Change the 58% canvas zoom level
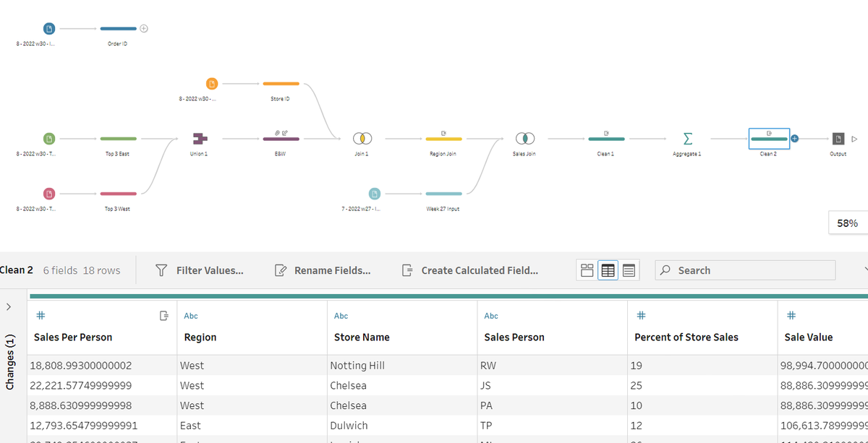Screen dimensions: 868x443 [846, 223]
